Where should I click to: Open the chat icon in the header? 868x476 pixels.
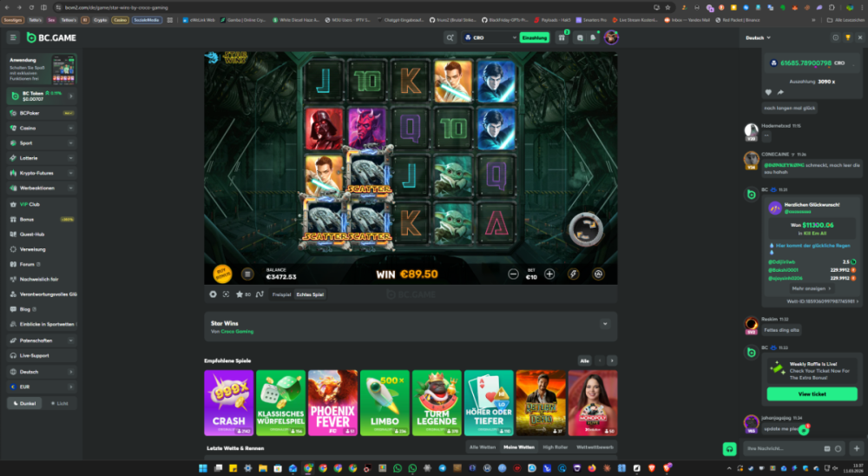point(580,37)
